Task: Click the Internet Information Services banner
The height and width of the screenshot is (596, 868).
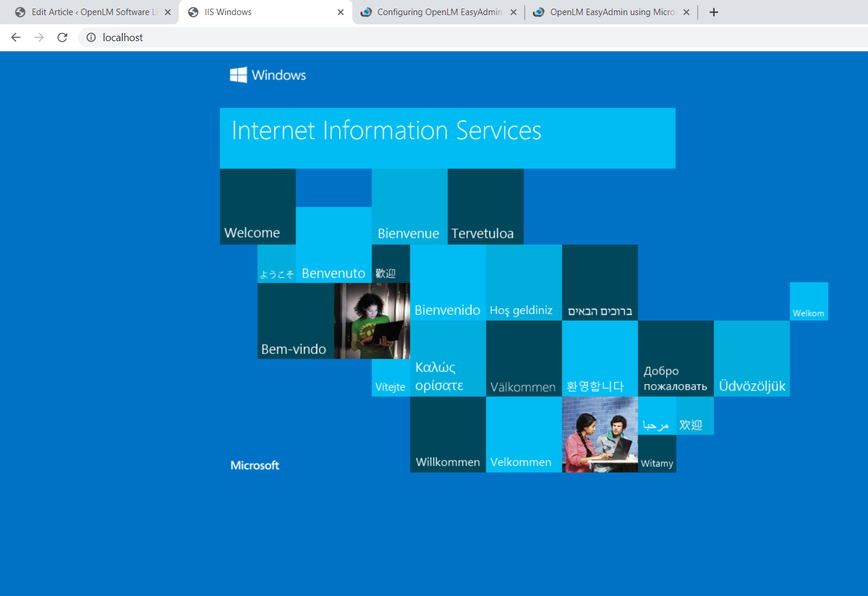Action: coord(447,138)
